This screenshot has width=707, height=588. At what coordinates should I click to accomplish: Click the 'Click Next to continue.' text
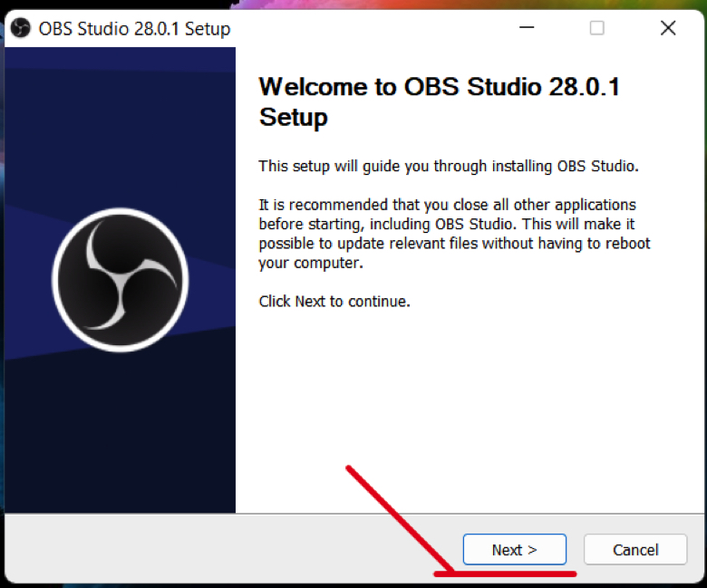(x=334, y=301)
